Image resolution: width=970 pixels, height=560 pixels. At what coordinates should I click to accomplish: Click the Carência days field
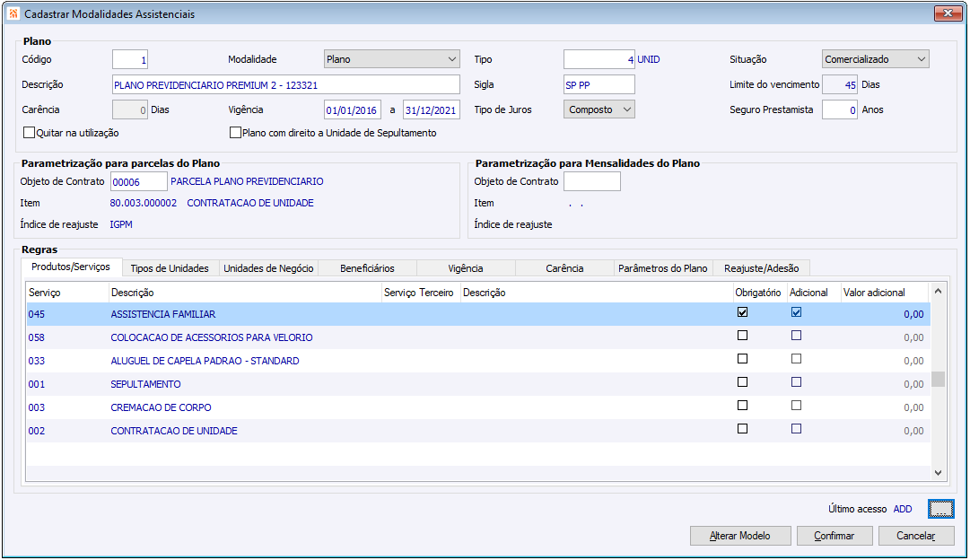coord(130,110)
